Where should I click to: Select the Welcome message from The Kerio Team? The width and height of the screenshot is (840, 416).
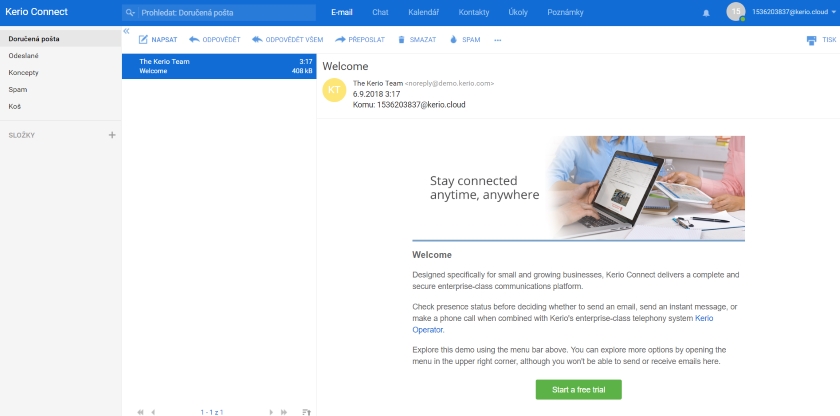coord(219,66)
